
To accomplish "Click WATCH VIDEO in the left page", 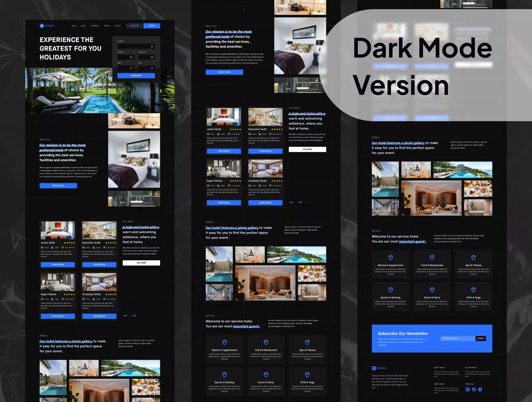I will coord(58,186).
